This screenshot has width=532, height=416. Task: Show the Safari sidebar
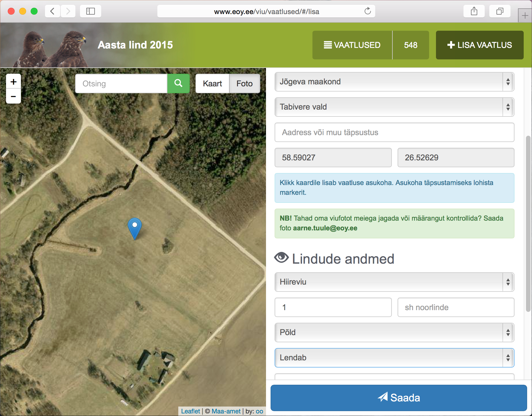click(x=90, y=11)
